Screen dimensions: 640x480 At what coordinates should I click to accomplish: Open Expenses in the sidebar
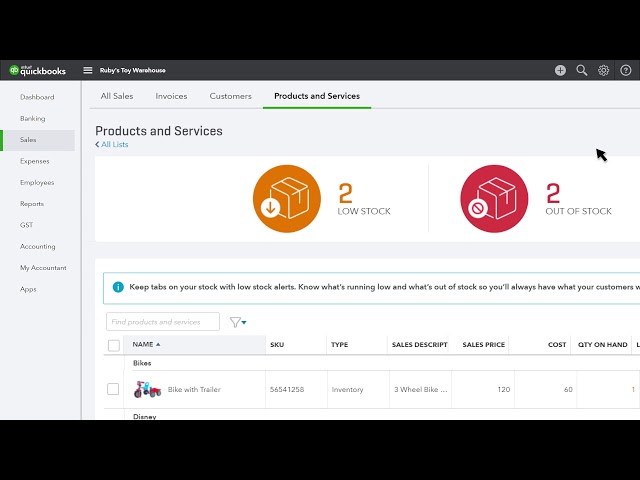tap(35, 161)
